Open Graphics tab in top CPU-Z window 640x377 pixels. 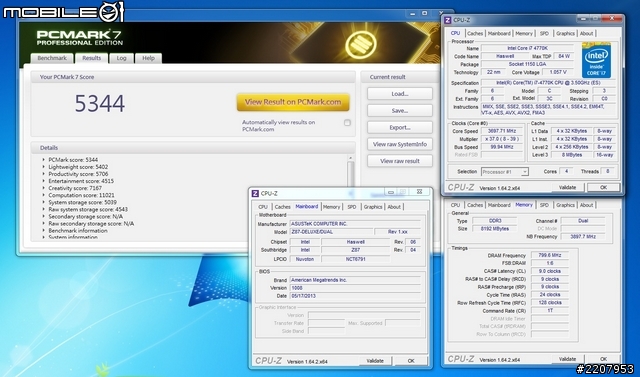click(x=565, y=33)
